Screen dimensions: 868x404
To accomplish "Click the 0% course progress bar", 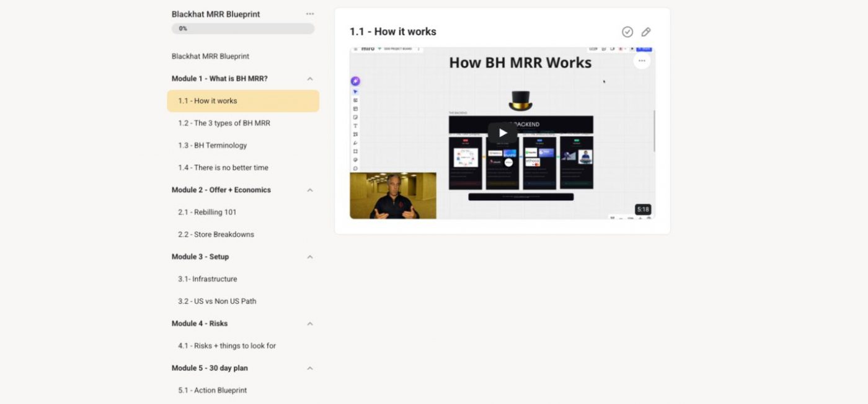I will click(243, 29).
